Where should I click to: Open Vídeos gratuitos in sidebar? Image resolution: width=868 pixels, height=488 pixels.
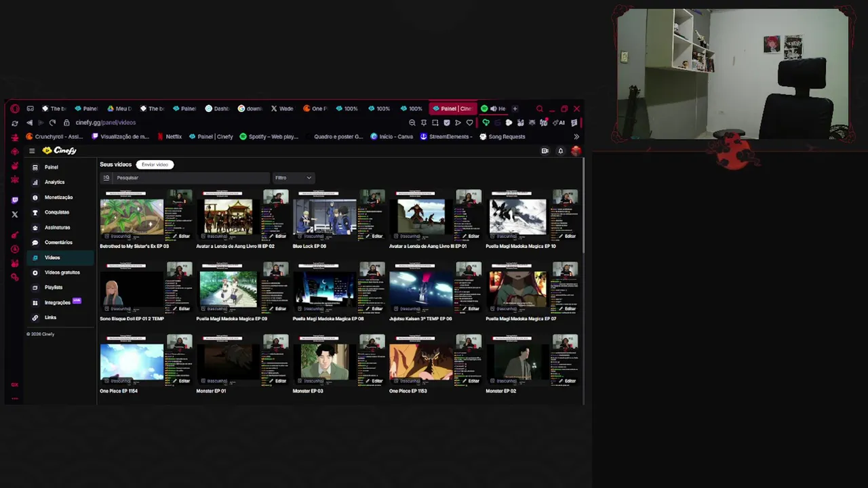pyautogui.click(x=62, y=272)
